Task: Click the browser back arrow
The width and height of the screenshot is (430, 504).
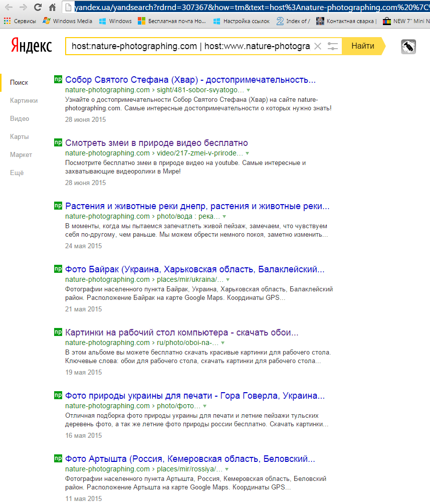Action: point(9,8)
